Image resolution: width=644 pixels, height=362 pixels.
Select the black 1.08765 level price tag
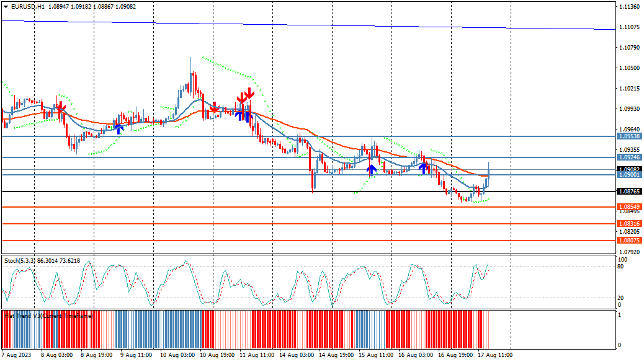click(629, 192)
